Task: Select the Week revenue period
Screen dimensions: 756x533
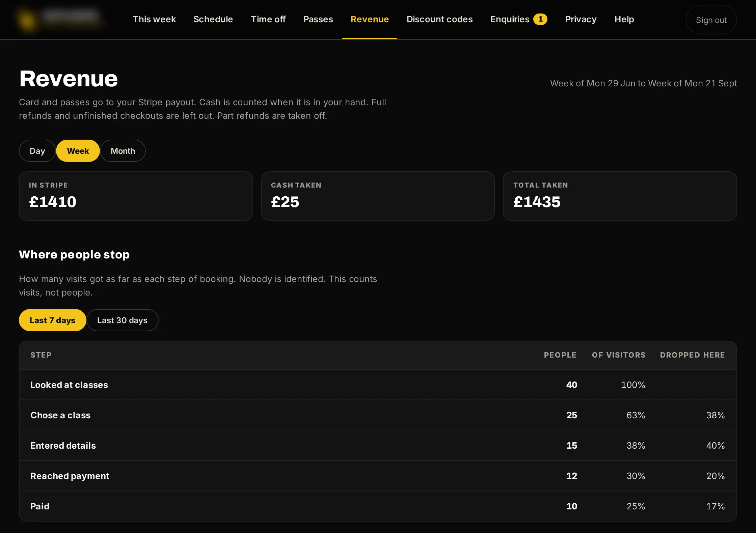Action: pos(78,151)
